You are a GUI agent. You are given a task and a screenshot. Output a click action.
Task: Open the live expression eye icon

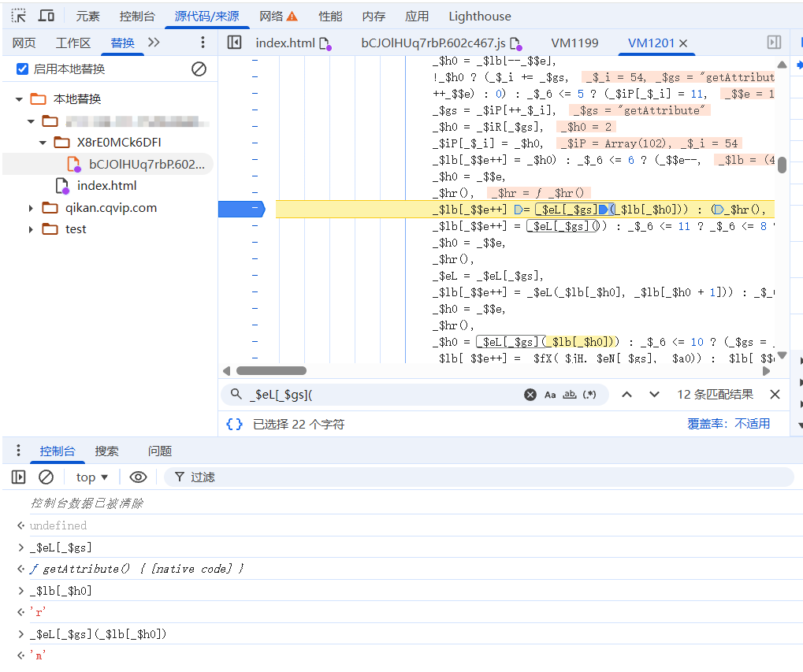coord(139,477)
